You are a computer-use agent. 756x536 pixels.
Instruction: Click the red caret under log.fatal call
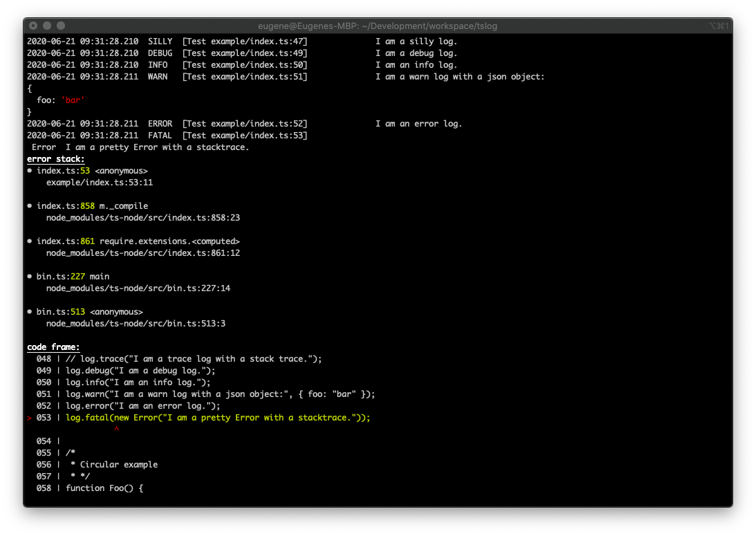click(116, 429)
